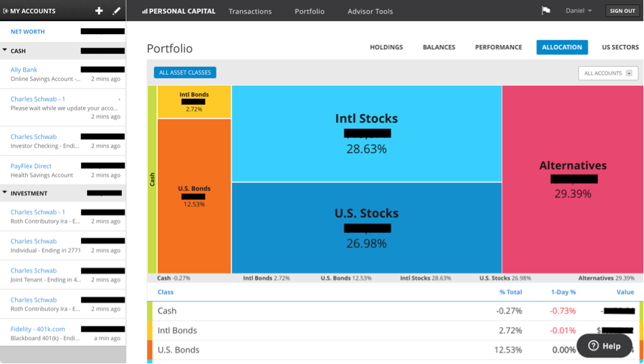Switch to the Holdings tab

click(386, 47)
